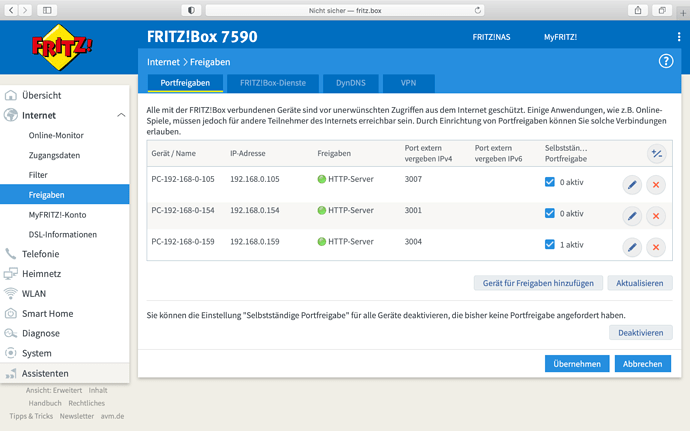Uncheck Selbstständige Portfreigabe for 192.168.0.154
Viewport: 690px width, 431px height.
click(550, 213)
